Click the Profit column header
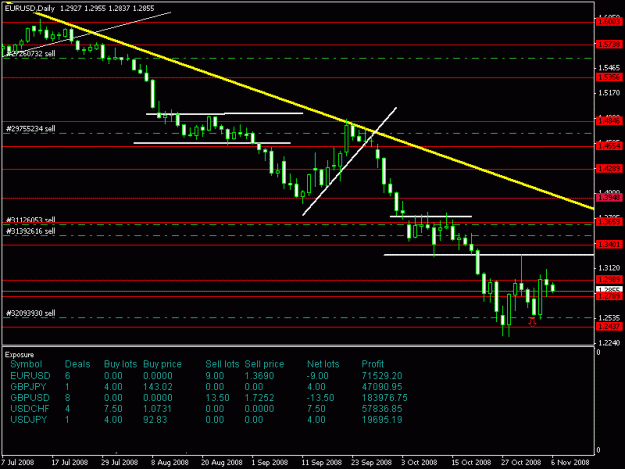This screenshot has width=625, height=469. 372,364
